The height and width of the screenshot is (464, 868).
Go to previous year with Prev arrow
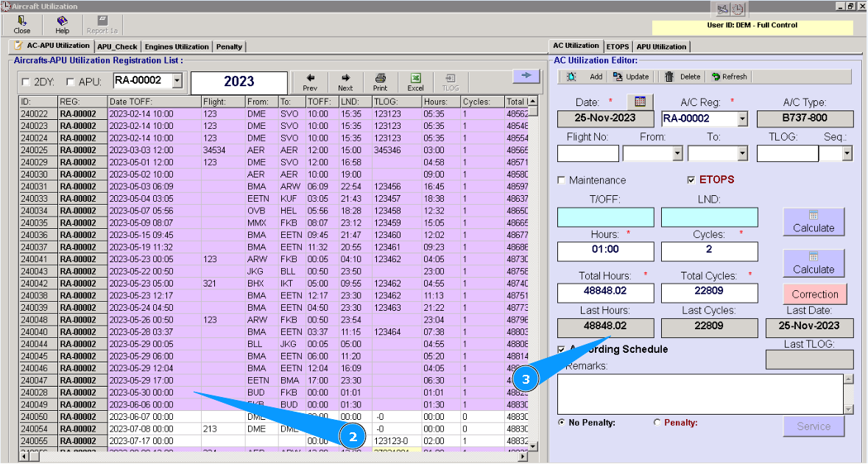(310, 81)
